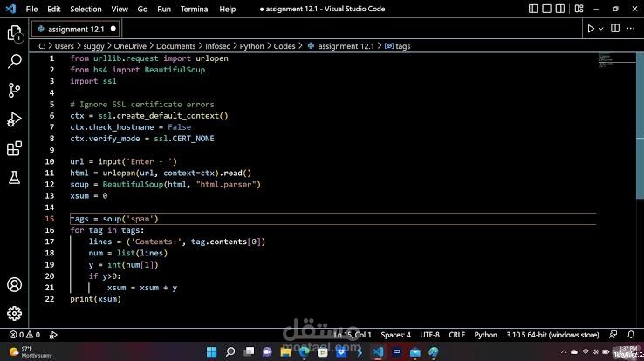Open the Edit menu

pyautogui.click(x=54, y=9)
